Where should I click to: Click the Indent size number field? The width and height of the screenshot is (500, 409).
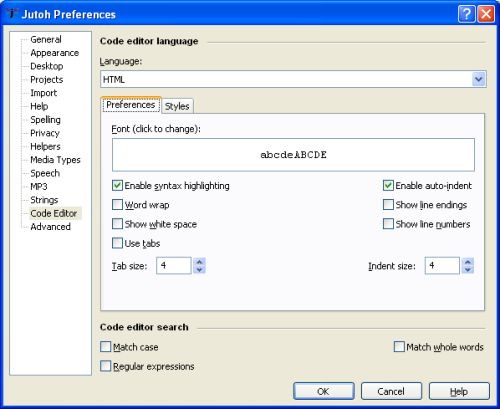click(442, 266)
